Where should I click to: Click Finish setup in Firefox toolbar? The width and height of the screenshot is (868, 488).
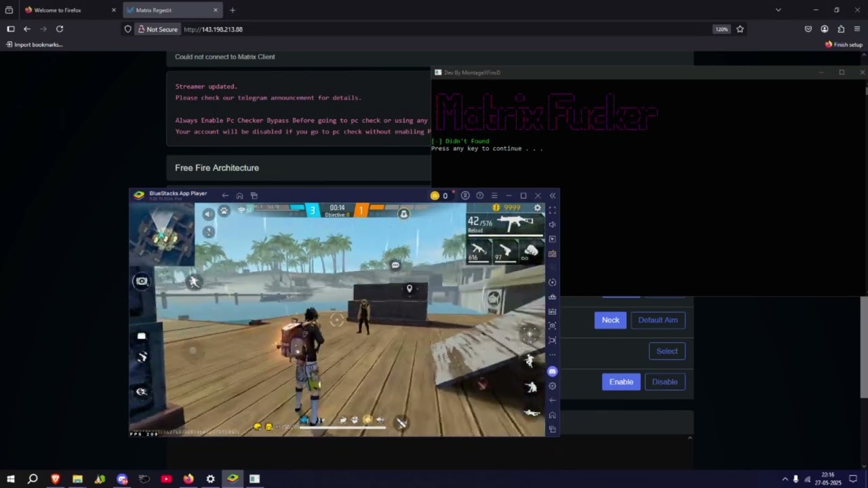pyautogui.click(x=844, y=45)
